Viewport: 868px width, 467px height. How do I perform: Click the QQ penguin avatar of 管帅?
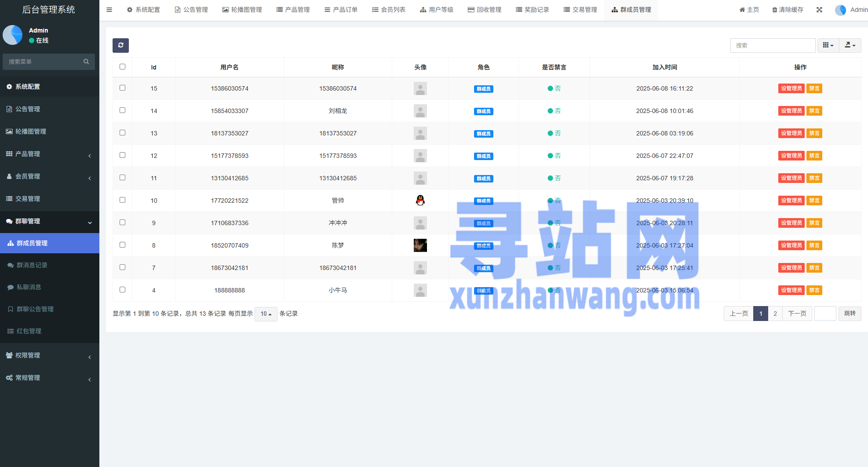pos(420,201)
